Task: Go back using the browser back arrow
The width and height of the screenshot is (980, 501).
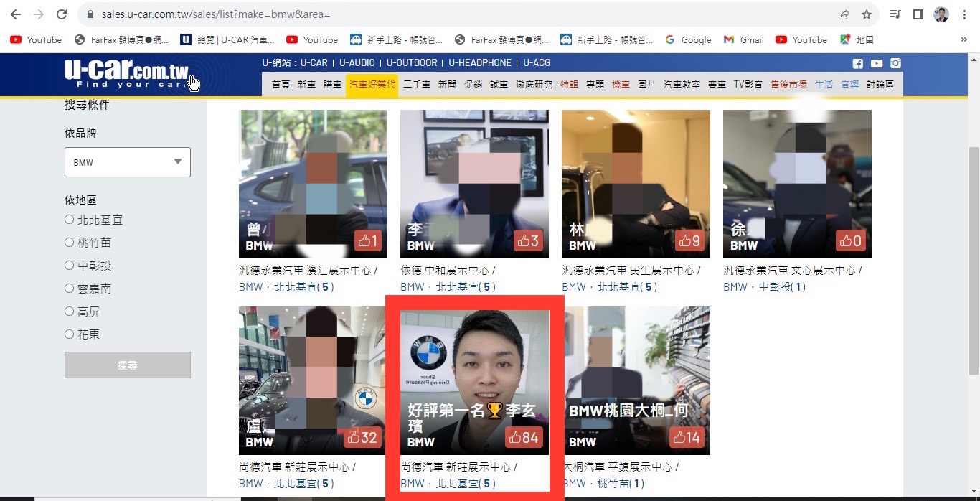Action: click(x=16, y=14)
